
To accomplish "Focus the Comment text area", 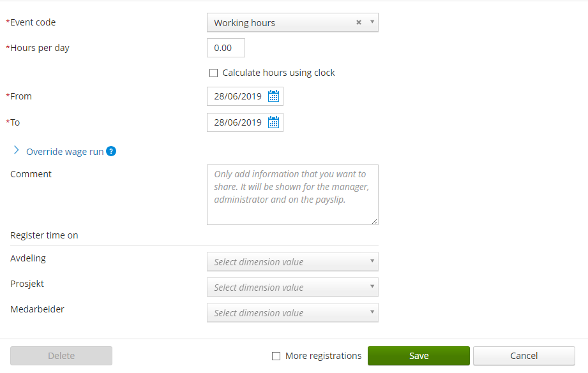I will (292, 194).
